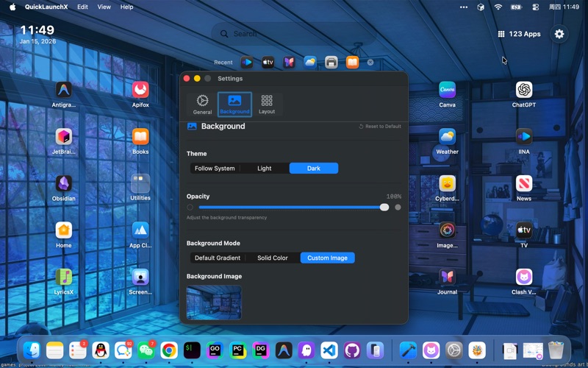588x368 pixels.
Task: Select Follow System theme
Action: (215, 169)
